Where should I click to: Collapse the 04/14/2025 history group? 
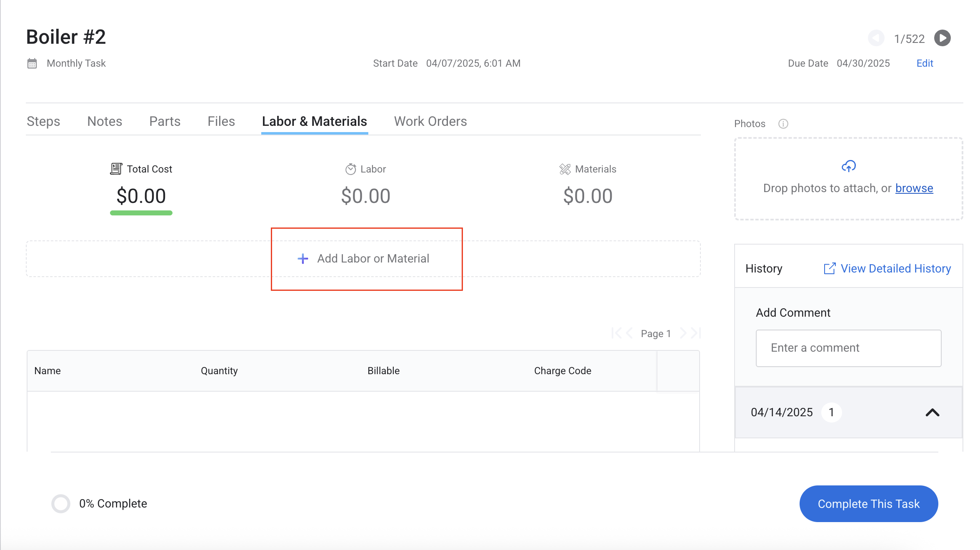(932, 412)
